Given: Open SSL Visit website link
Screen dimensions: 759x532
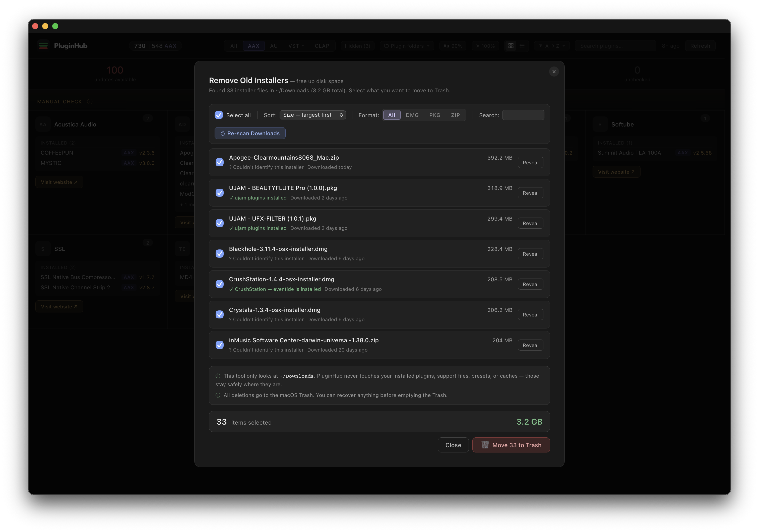Looking at the screenshot, I should pyautogui.click(x=59, y=307).
